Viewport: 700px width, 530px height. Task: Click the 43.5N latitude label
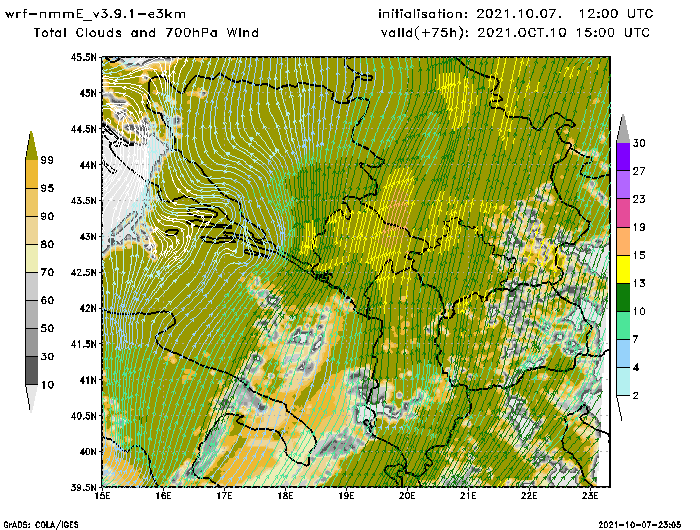click(x=83, y=200)
